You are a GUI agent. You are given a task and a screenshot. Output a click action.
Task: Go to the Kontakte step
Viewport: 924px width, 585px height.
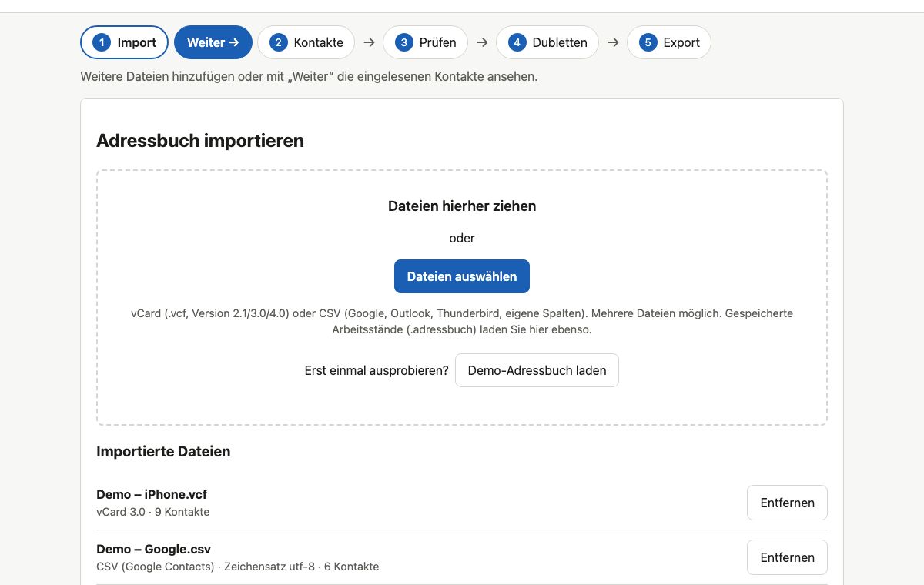coord(306,42)
